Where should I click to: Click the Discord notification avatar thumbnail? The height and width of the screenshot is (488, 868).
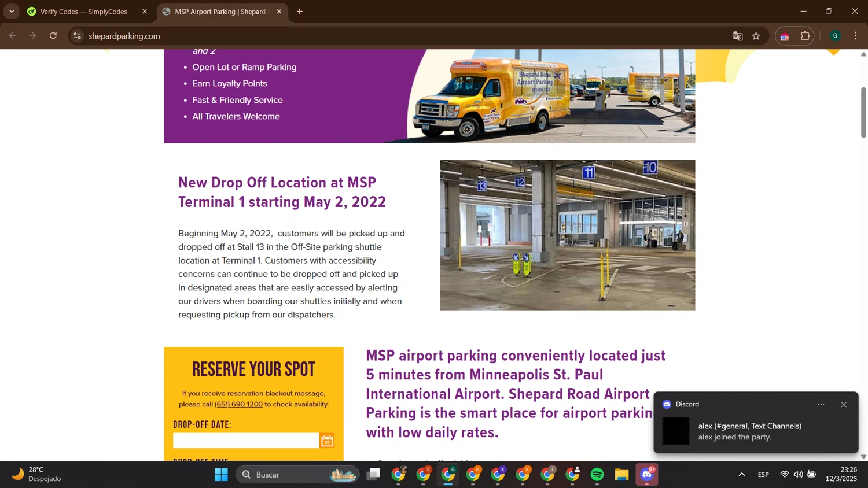coord(676,431)
